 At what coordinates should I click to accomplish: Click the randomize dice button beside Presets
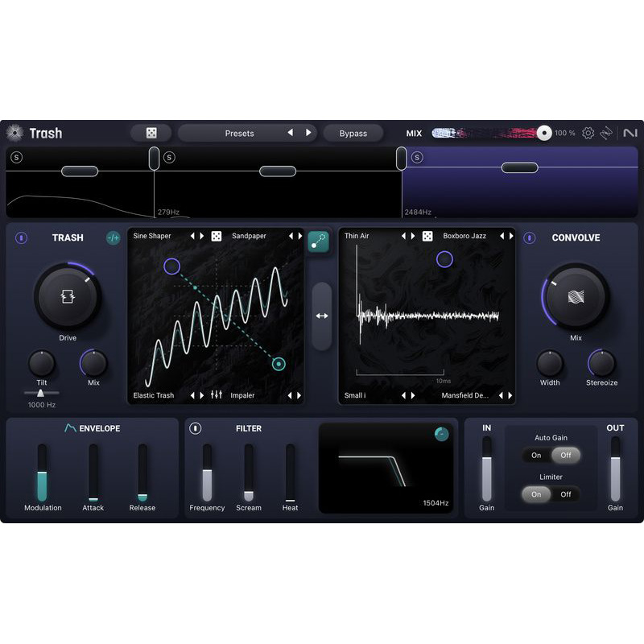point(151,133)
